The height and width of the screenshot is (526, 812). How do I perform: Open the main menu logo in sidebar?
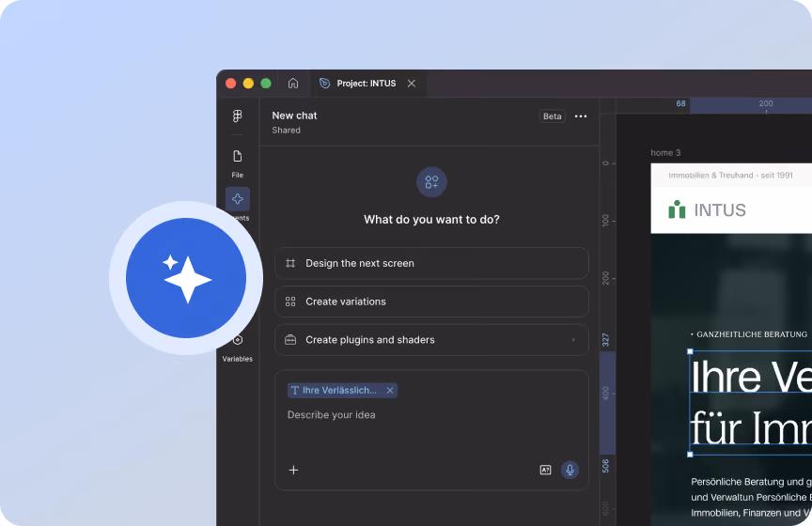[238, 116]
